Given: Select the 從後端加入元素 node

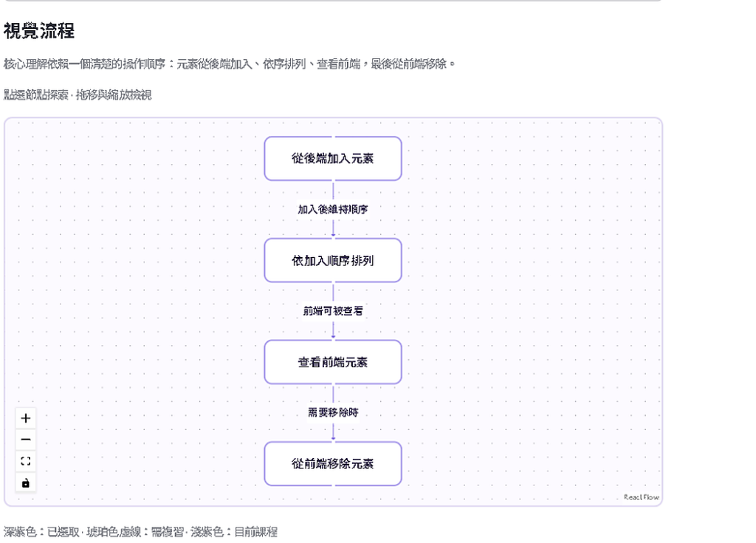Looking at the screenshot, I should click(x=333, y=159).
